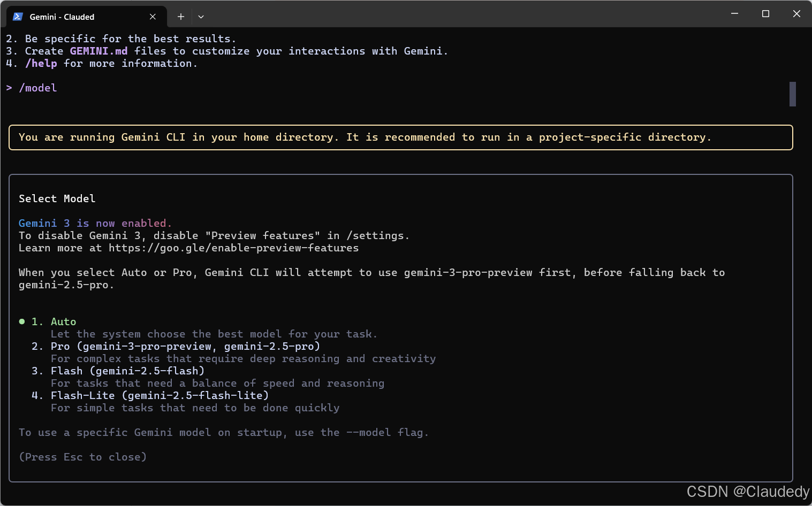Choose Pro (gemini-3-pro-preview, gemini-2.5-pro)
Screen dimensions: 812x506
click(176, 346)
